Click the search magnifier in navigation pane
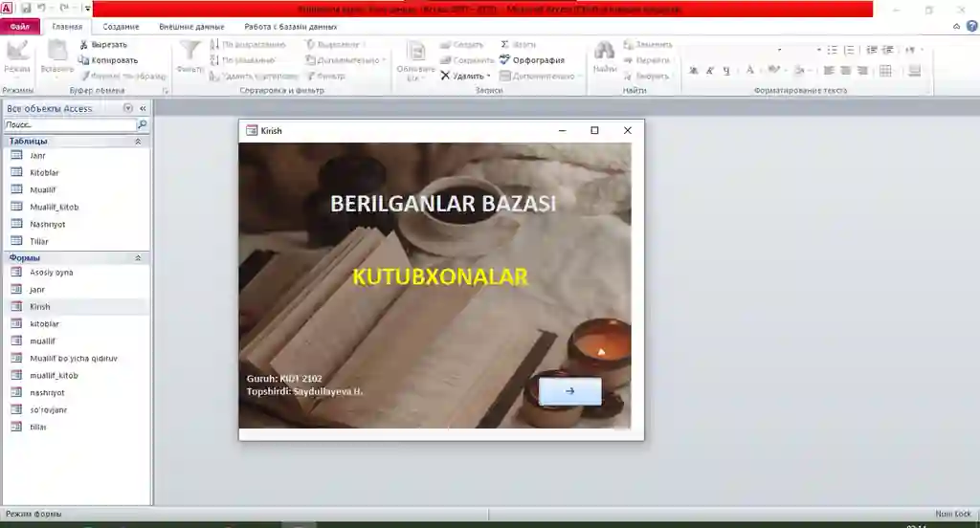 (x=142, y=125)
